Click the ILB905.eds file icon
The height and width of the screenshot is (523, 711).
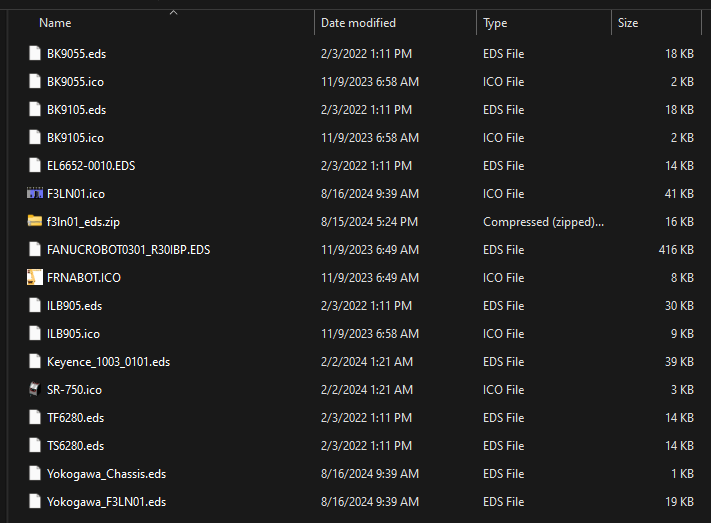(x=35, y=305)
